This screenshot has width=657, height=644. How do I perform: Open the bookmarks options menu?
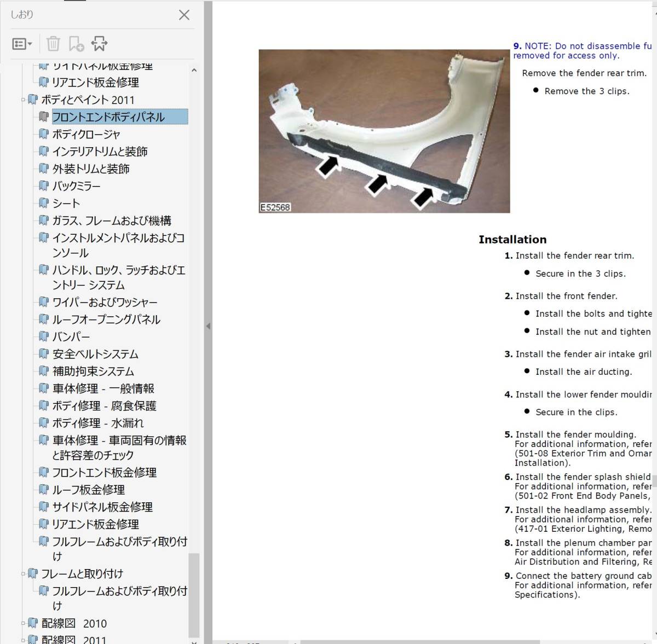22,44
